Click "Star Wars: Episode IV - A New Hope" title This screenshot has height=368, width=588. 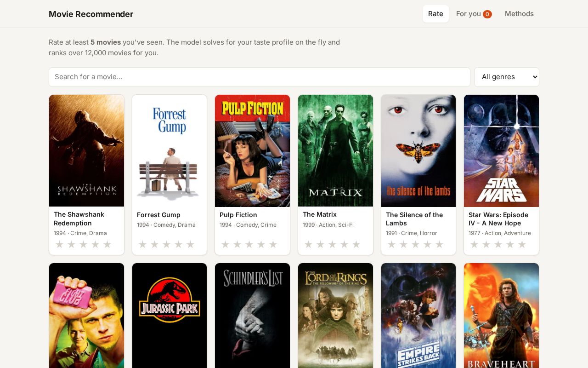point(498,219)
